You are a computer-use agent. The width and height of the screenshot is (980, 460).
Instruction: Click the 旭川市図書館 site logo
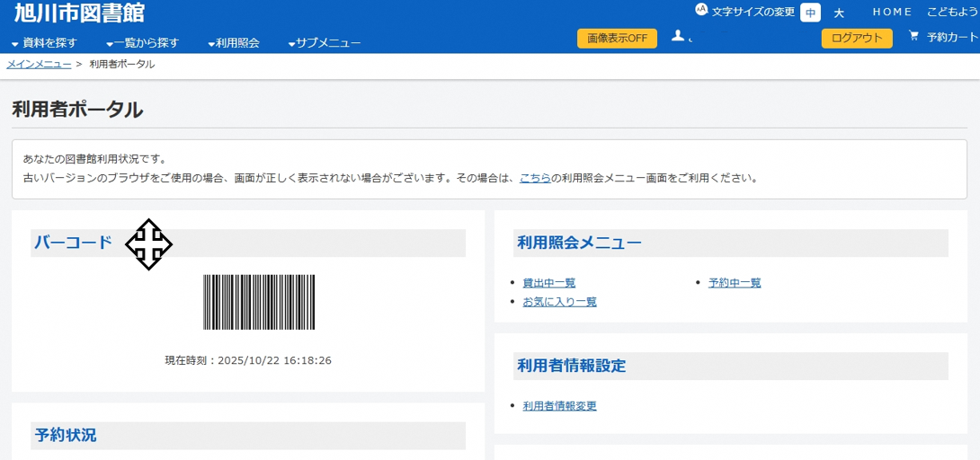80,13
